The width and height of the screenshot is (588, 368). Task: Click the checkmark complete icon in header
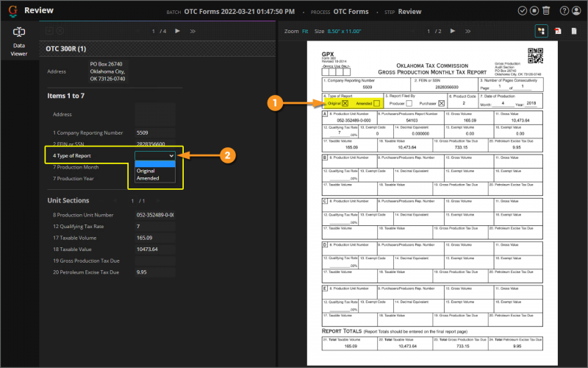coord(522,11)
